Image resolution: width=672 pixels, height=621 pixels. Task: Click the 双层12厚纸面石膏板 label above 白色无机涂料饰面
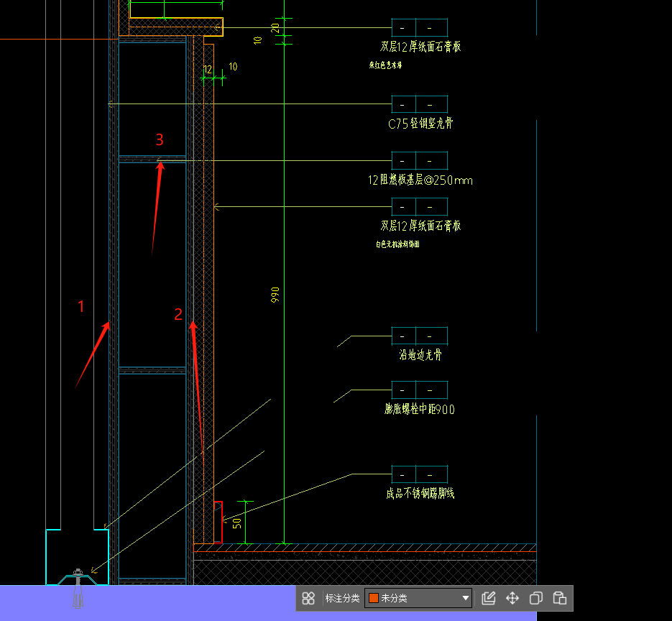coord(420,226)
